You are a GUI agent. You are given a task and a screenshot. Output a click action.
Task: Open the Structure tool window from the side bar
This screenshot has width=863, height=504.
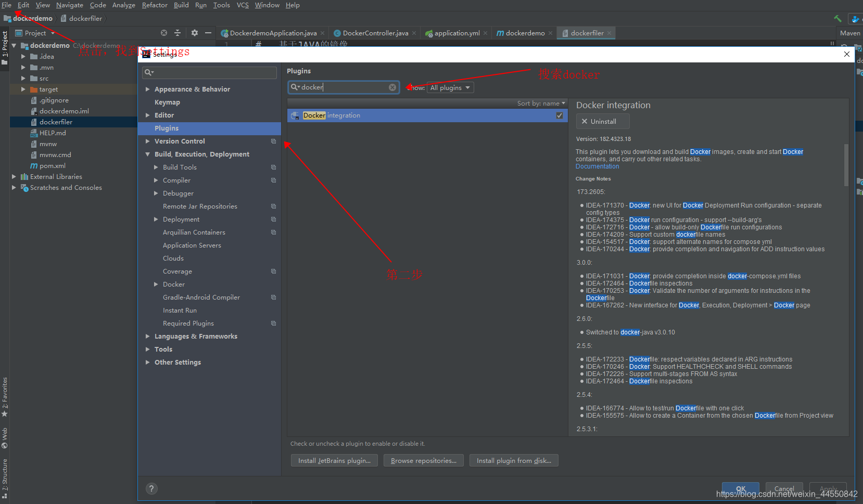[5, 479]
